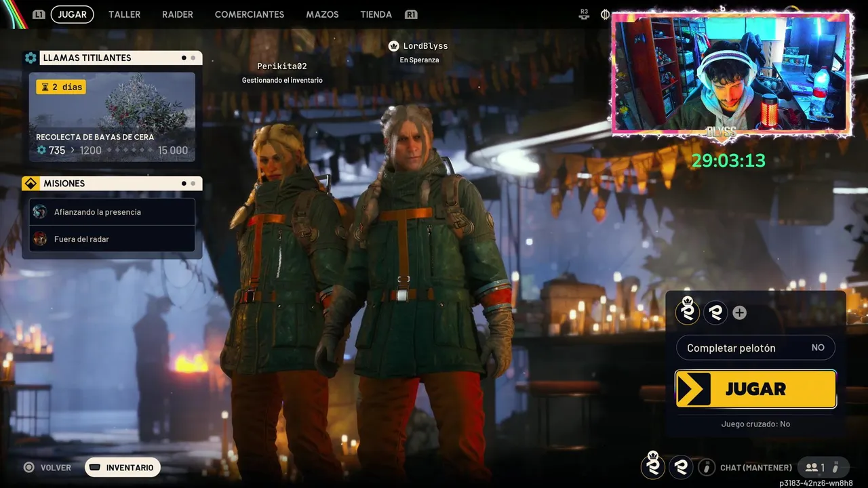The image size is (868, 488).
Task: Click the second page dot in MISIONES
Action: point(193,184)
